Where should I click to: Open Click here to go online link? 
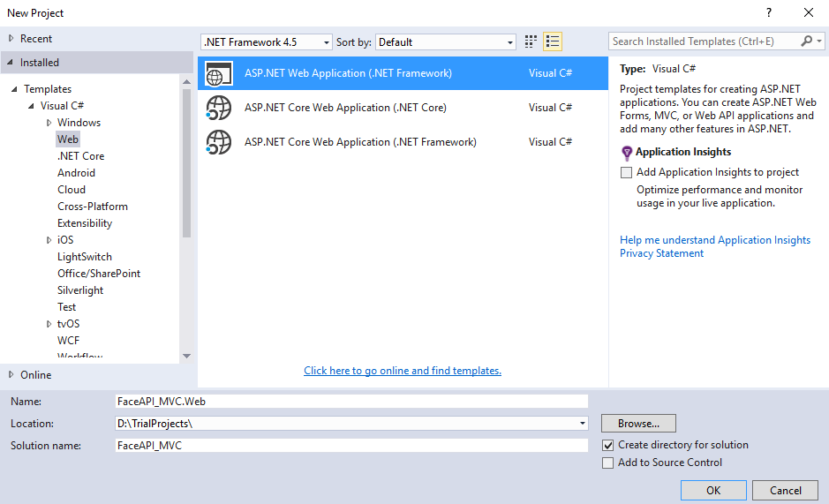tap(403, 371)
